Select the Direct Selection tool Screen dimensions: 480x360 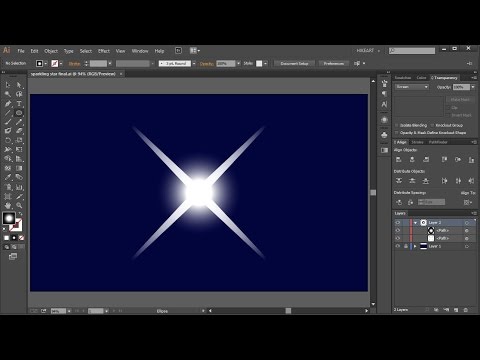[19, 85]
